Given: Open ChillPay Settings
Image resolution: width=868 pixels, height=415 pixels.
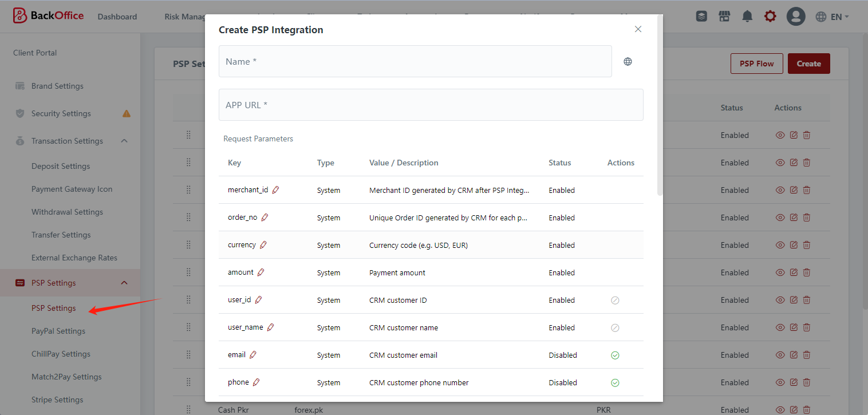Looking at the screenshot, I should (x=61, y=354).
